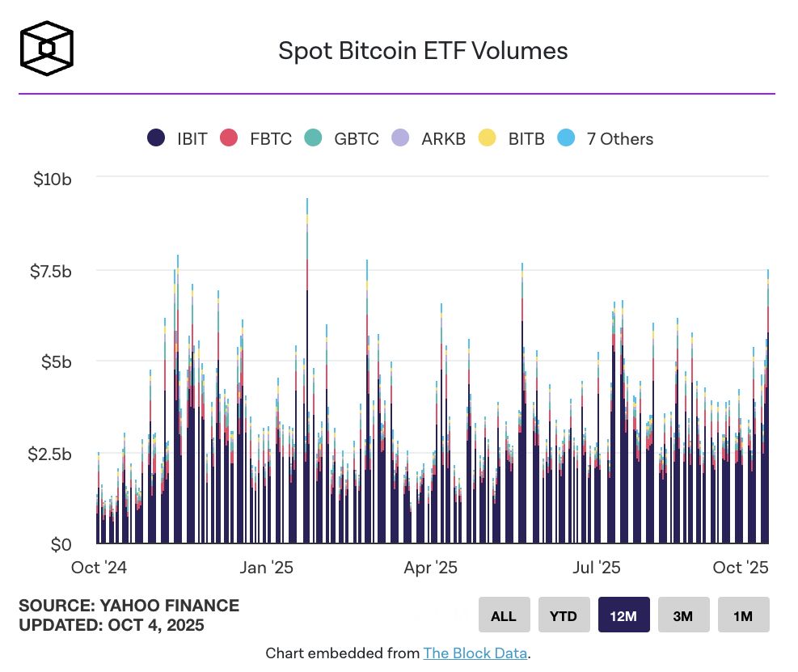Click the BITB yellow color marker

(x=487, y=138)
